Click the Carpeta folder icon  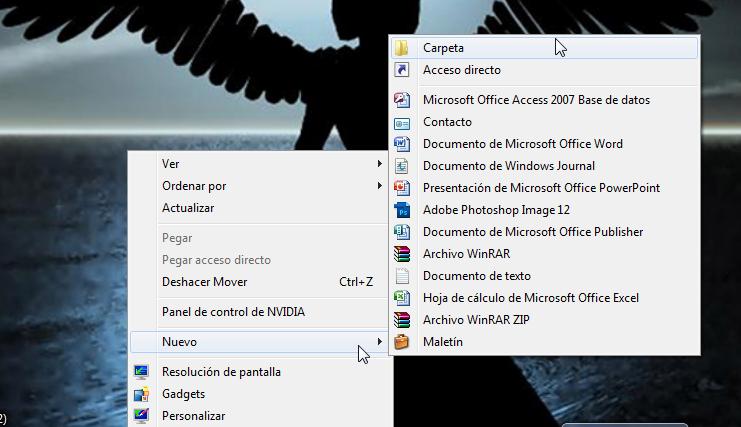coord(402,48)
